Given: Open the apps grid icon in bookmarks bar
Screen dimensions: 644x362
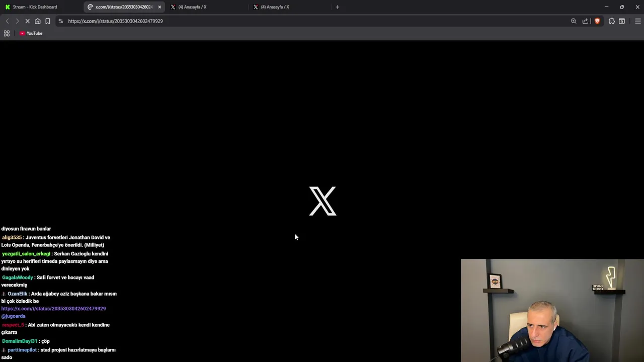Looking at the screenshot, I should (7, 33).
